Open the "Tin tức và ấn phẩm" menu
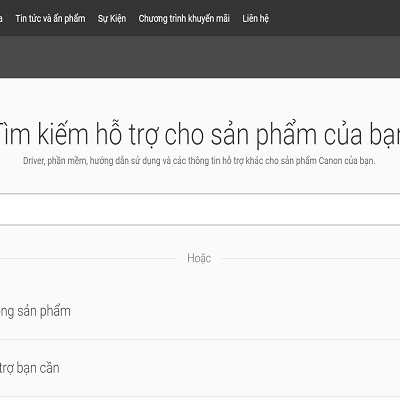 50,18
